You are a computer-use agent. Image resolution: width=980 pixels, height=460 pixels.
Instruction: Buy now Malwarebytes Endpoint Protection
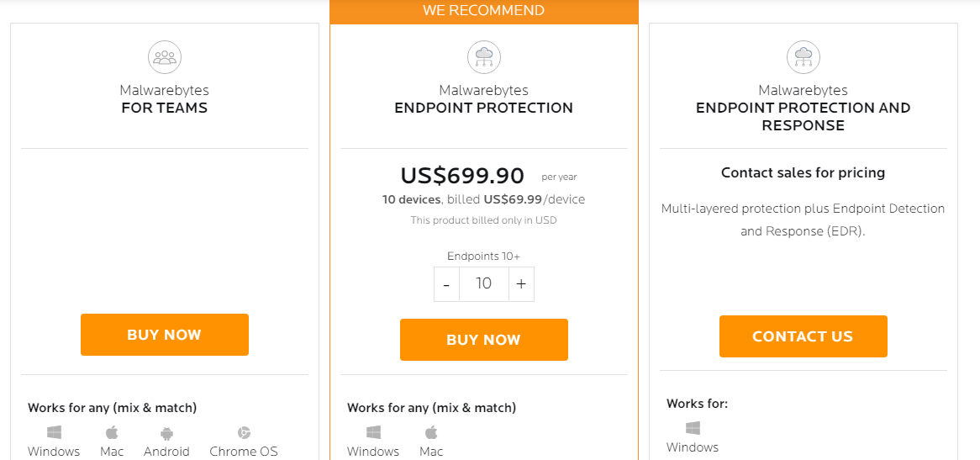[x=484, y=340]
